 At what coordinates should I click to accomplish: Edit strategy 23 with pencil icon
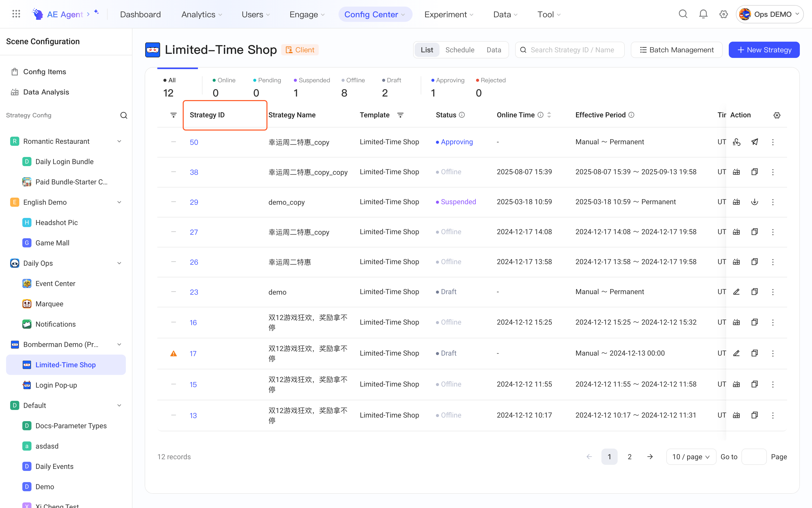click(736, 292)
